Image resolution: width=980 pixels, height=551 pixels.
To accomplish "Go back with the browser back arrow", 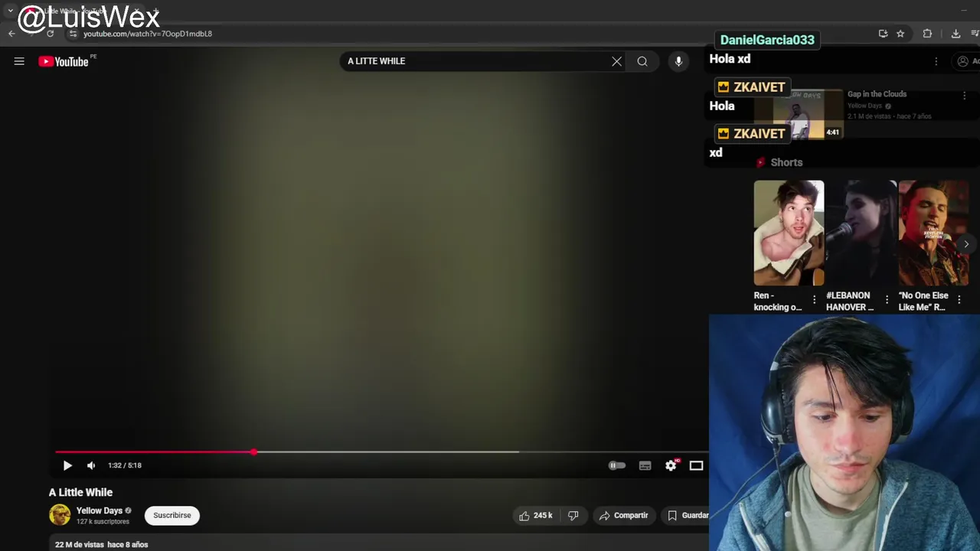I will point(11,34).
